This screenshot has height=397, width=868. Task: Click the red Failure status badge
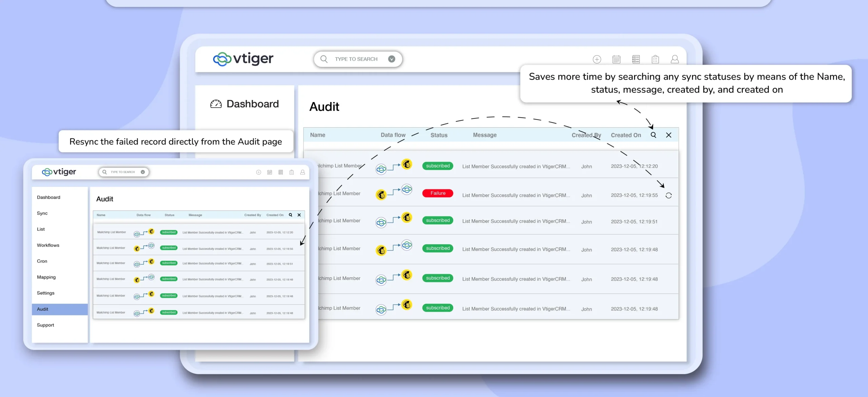[x=437, y=193]
